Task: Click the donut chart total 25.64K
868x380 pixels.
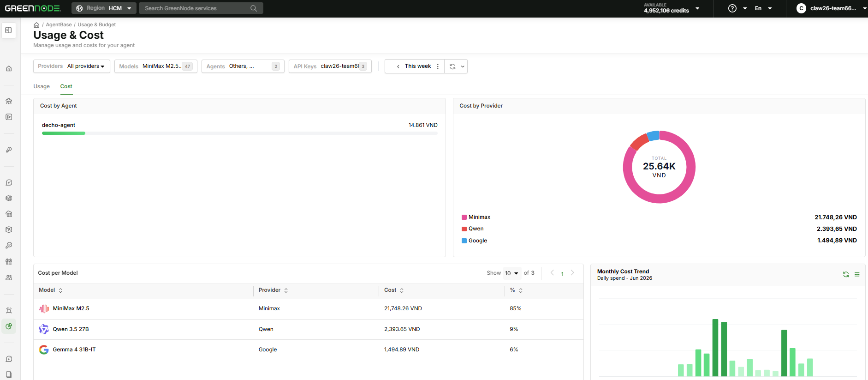Action: tap(659, 167)
